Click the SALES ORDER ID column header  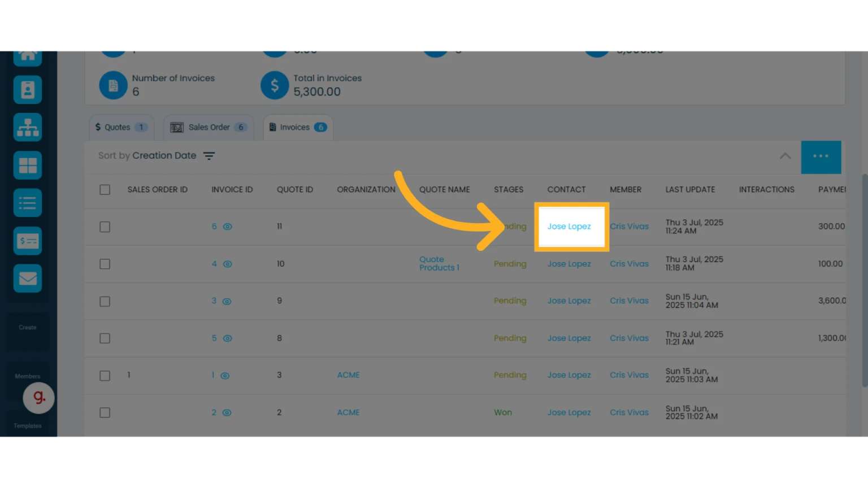point(158,190)
